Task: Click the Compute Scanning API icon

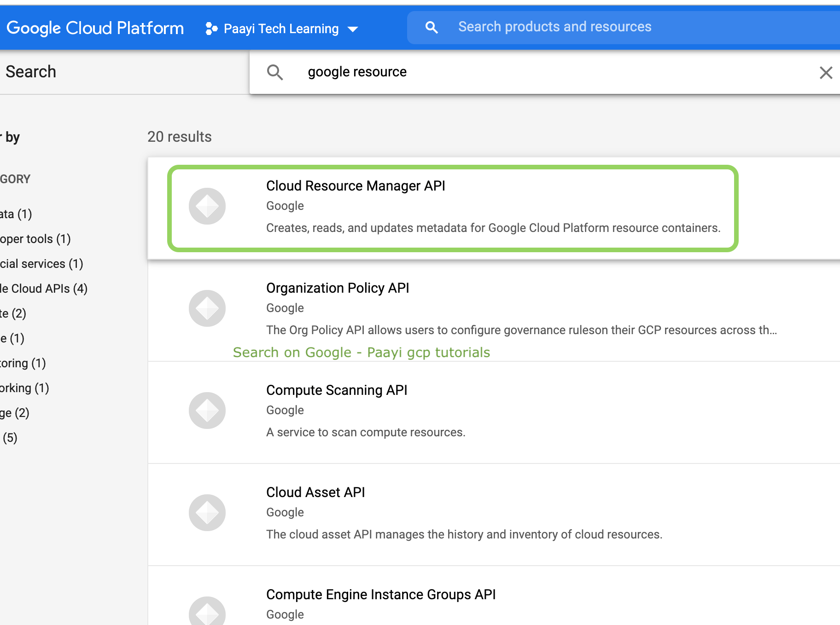Action: [x=207, y=411]
